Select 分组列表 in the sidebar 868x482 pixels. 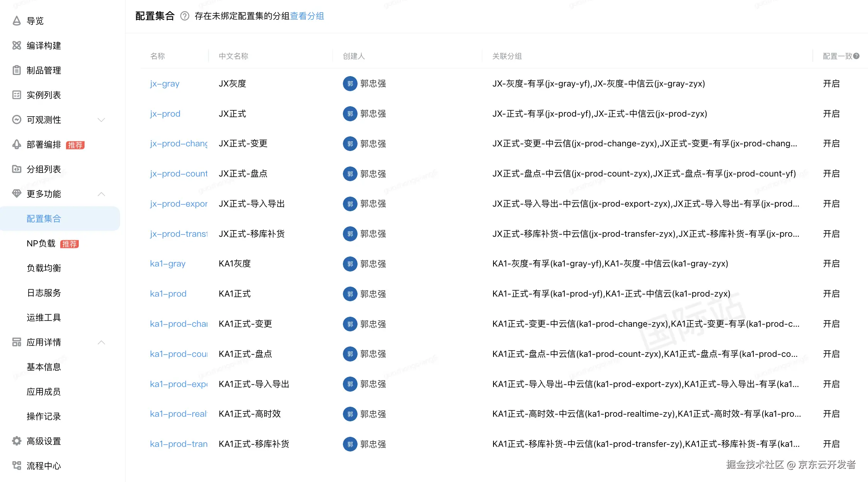(x=44, y=169)
